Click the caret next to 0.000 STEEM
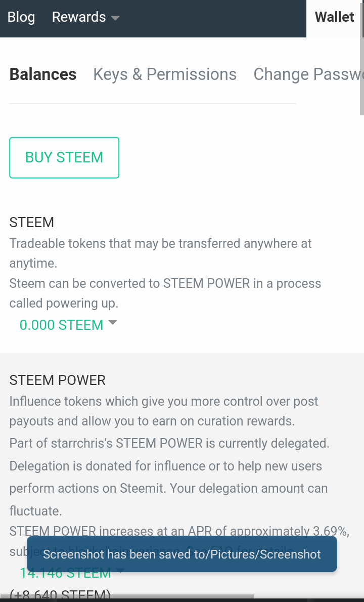Viewport: 364px width, 602px height. tap(112, 323)
